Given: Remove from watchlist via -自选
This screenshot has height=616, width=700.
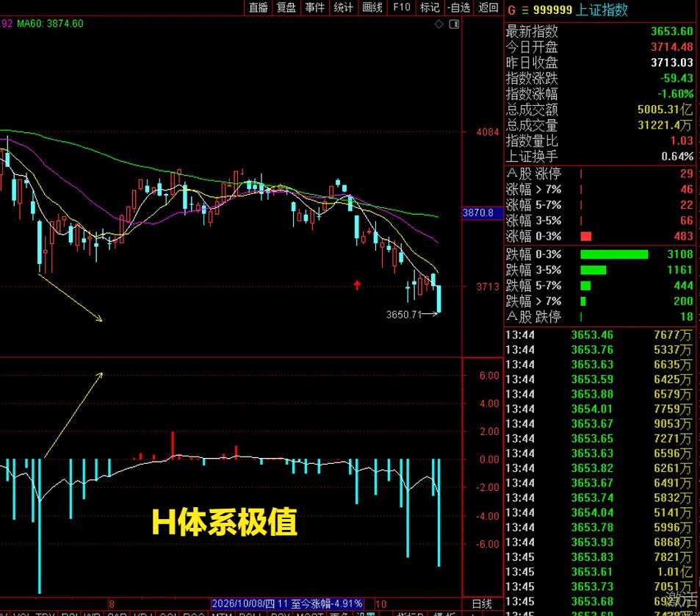Looking at the screenshot, I should [459, 7].
